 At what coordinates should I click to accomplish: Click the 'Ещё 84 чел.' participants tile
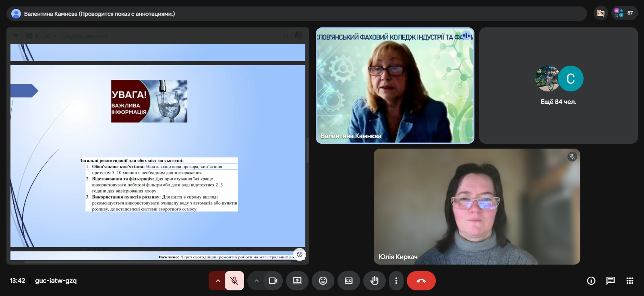coord(558,85)
